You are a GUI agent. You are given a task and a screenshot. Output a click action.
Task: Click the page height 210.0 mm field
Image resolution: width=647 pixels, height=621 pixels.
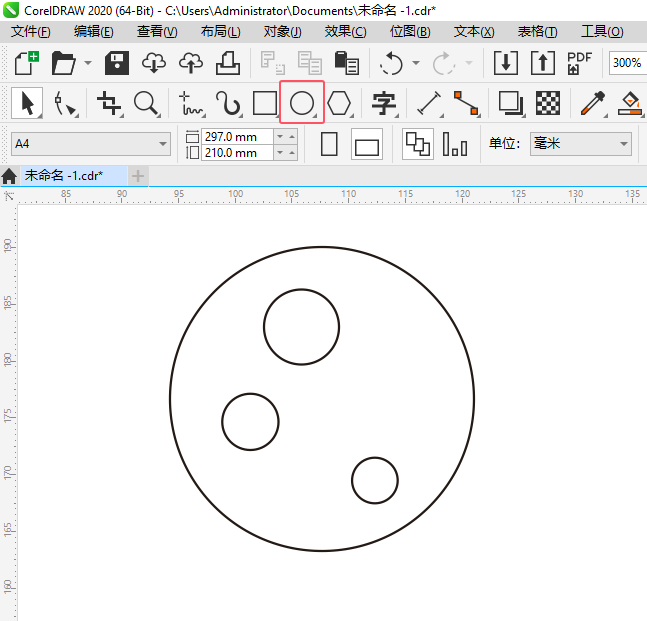pos(237,153)
